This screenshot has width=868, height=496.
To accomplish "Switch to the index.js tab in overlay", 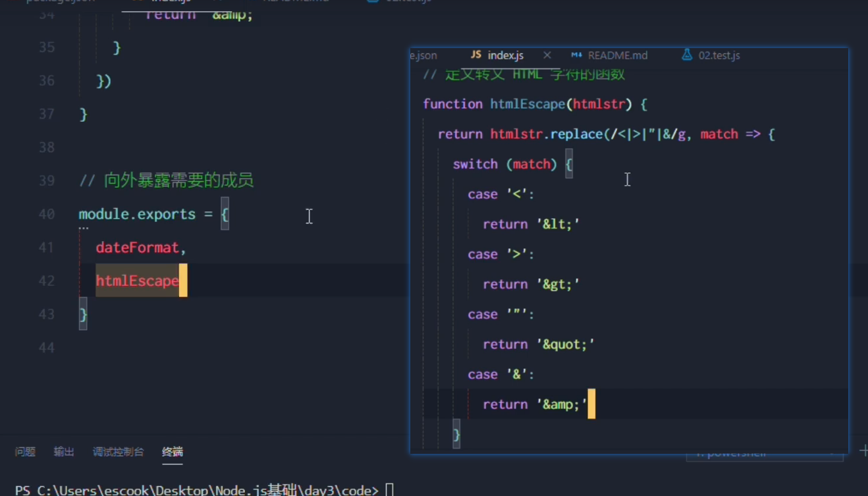I will point(505,55).
